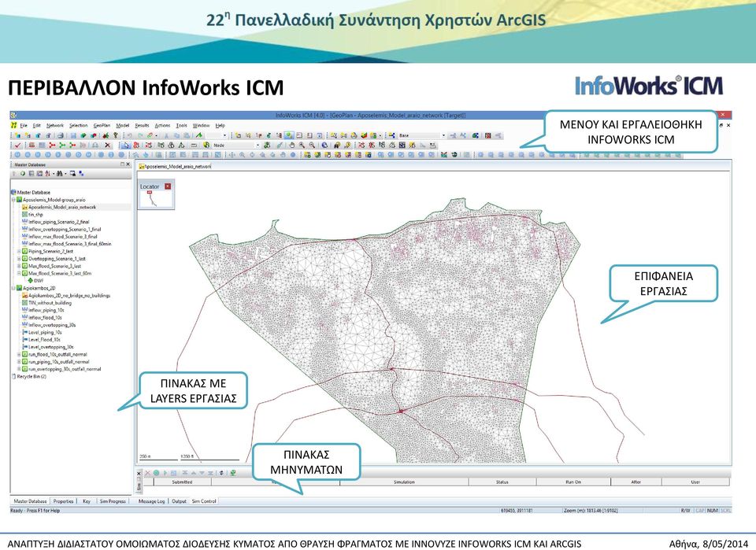Switch to the Sim Progress tab
The image size is (756, 550).
click(x=113, y=501)
